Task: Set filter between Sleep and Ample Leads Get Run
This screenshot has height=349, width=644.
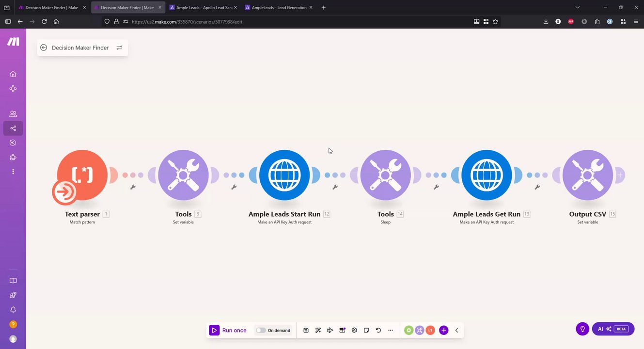Action: (x=436, y=187)
